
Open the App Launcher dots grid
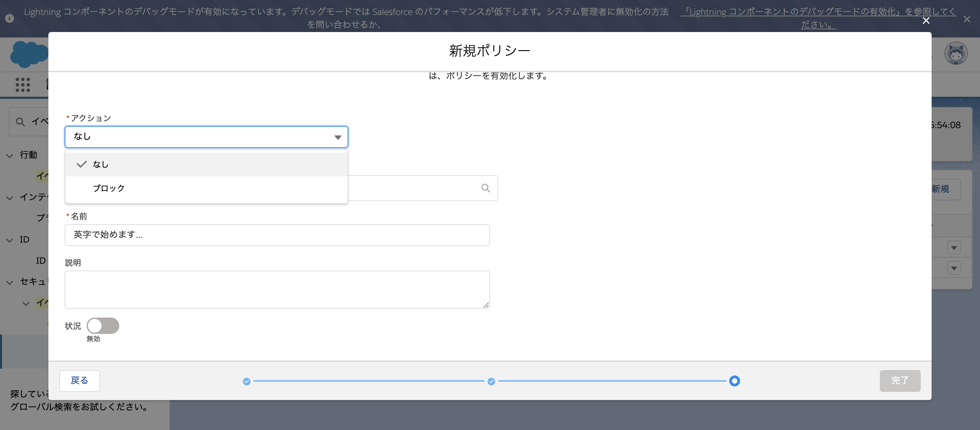(x=22, y=85)
